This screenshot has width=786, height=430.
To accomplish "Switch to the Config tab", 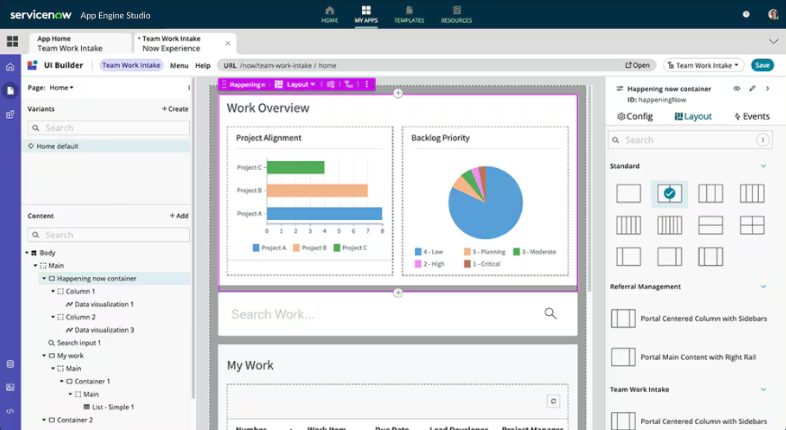I will point(635,116).
